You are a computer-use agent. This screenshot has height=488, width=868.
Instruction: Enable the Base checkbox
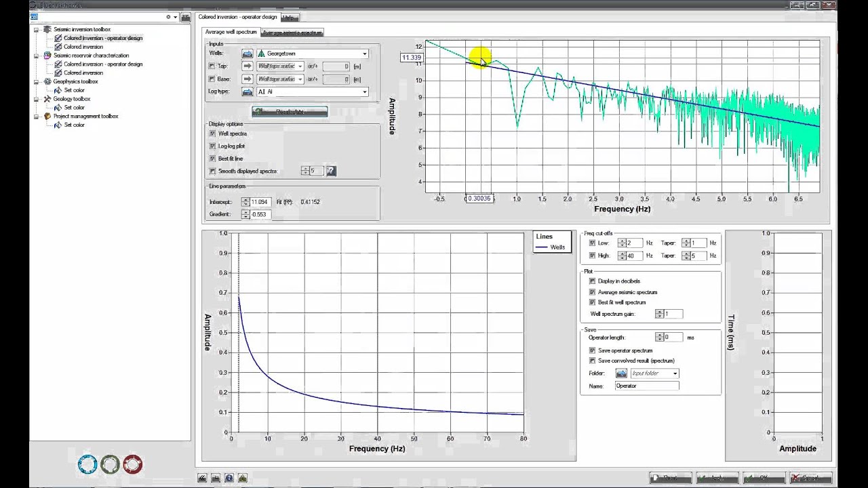(212, 79)
